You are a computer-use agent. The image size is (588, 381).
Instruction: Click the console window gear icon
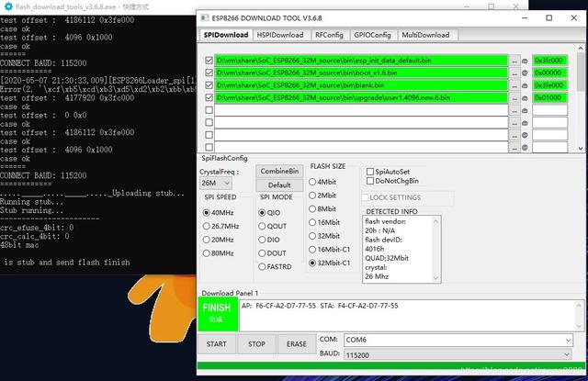(8, 6)
